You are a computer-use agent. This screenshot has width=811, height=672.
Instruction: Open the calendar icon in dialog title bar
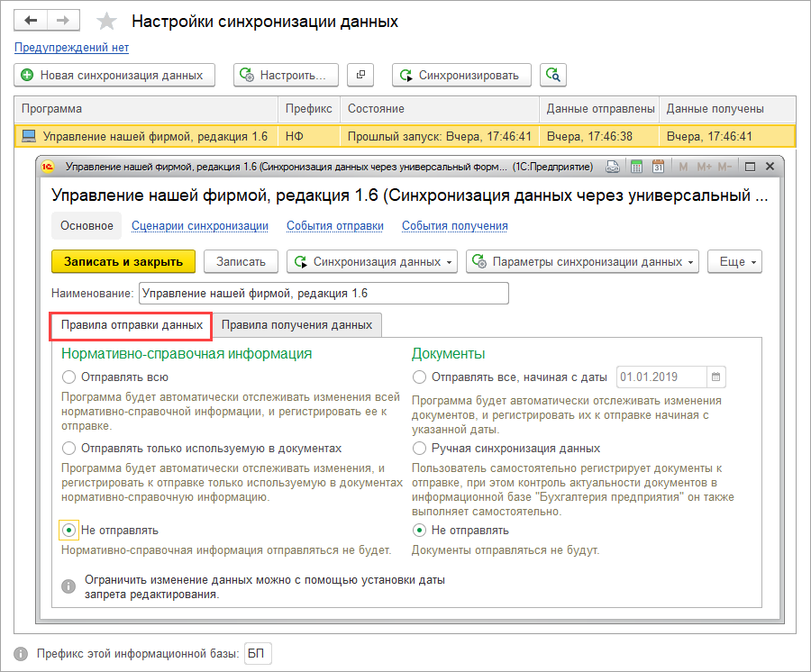click(658, 167)
